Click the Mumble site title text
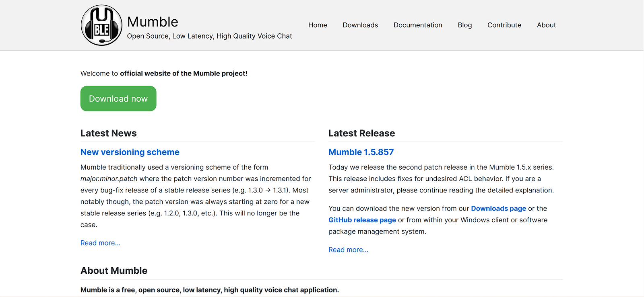The image size is (644, 297). (x=153, y=22)
